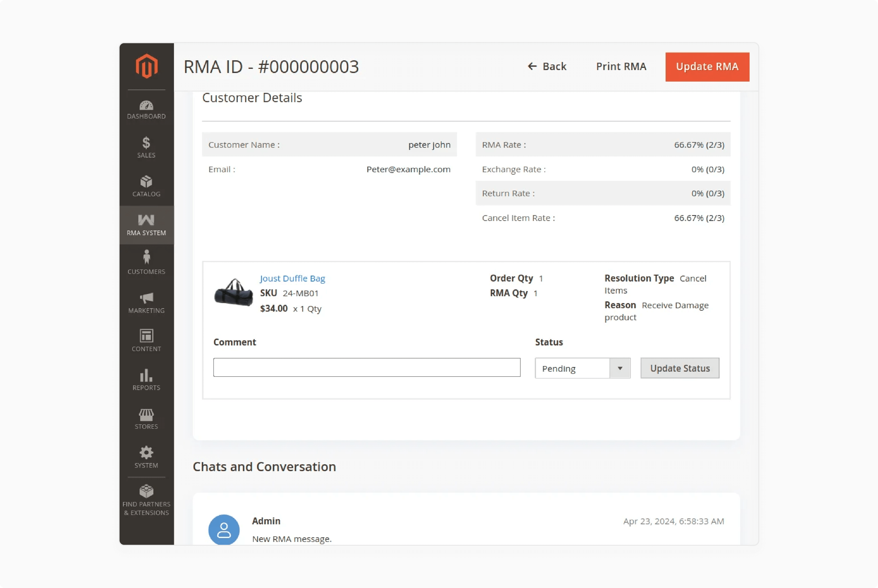The height and width of the screenshot is (588, 878).
Task: Click the Joust Duffle Bag thumbnail
Action: pyautogui.click(x=233, y=293)
